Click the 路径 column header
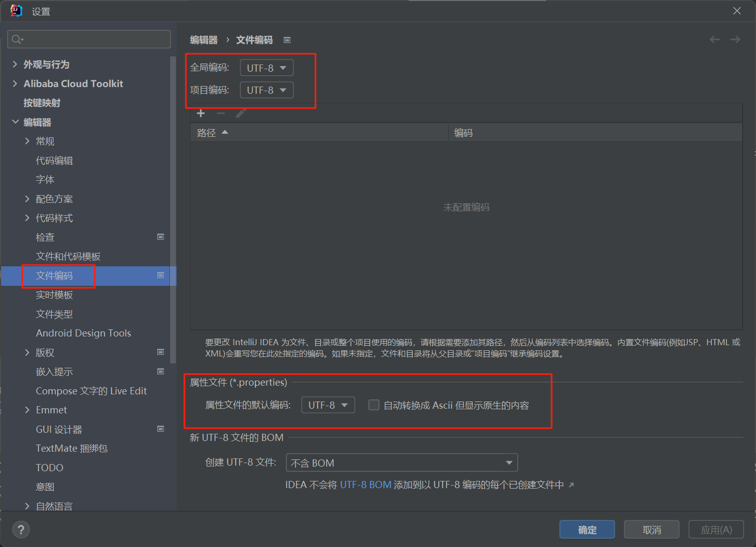The image size is (756, 547). (319, 133)
